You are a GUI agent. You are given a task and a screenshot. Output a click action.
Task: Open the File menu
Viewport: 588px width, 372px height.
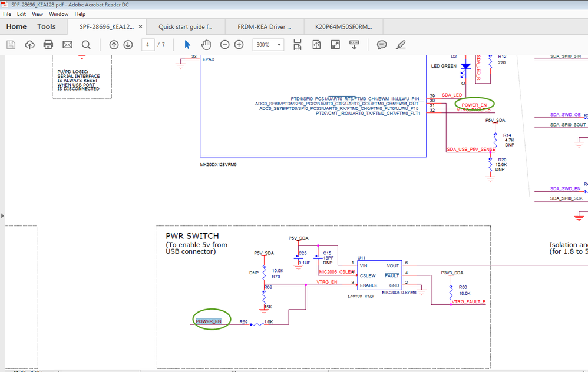pos(7,14)
